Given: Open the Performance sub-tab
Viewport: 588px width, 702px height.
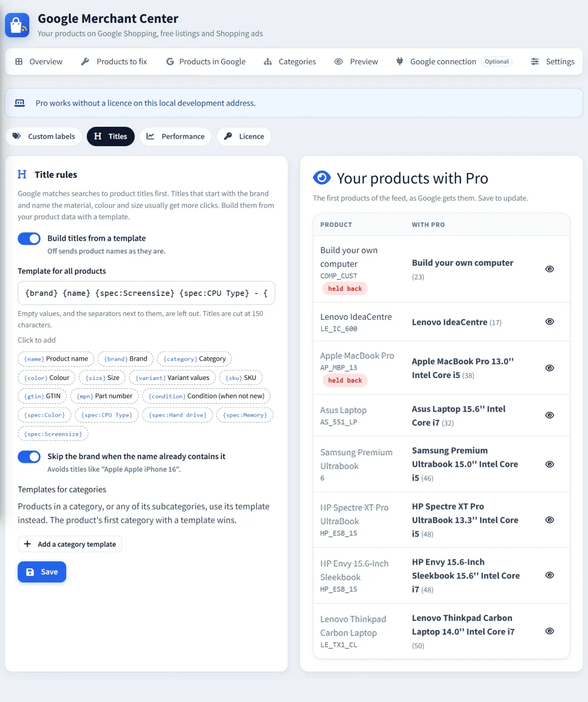Looking at the screenshot, I should [x=175, y=136].
